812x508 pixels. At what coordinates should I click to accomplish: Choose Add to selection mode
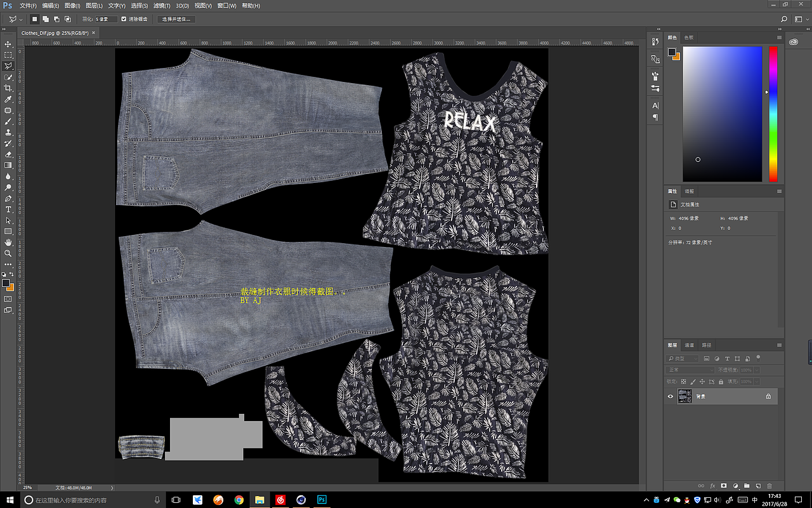[46, 19]
